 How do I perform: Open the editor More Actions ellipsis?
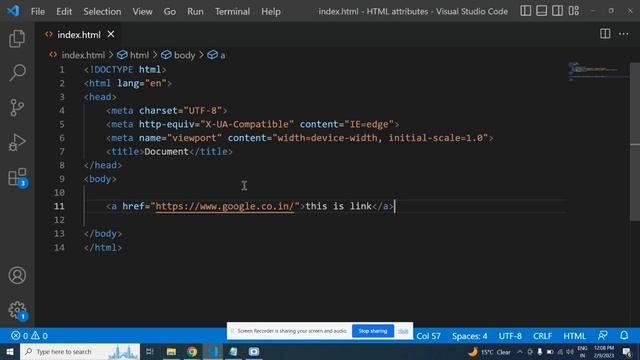click(x=623, y=34)
